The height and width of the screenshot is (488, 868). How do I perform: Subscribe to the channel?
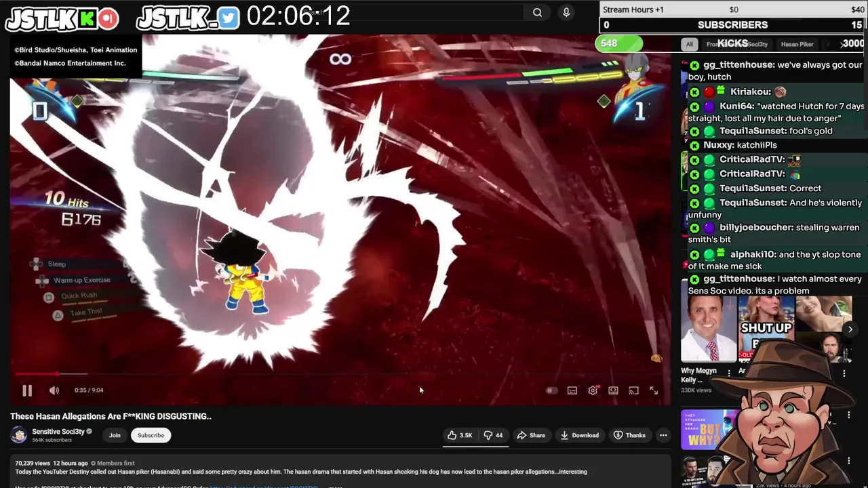pos(151,435)
